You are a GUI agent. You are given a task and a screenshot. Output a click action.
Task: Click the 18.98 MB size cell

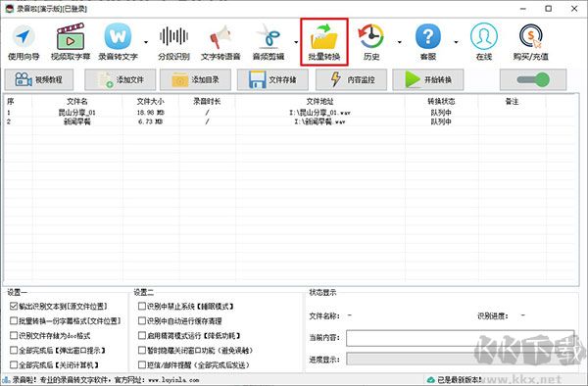[x=150, y=113]
